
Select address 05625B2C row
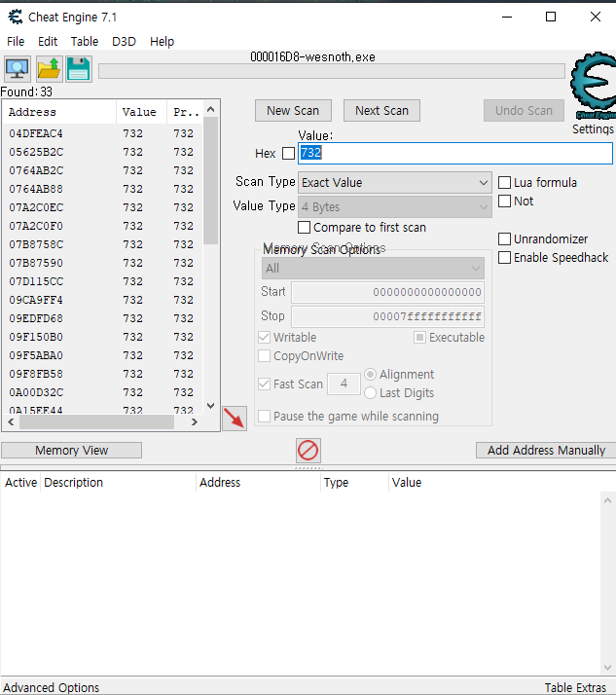(103, 152)
